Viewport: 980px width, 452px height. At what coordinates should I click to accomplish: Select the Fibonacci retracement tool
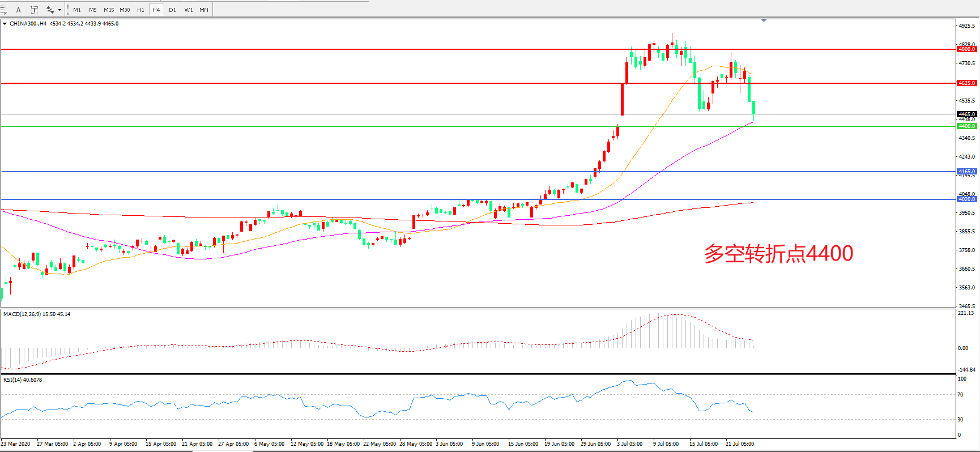point(3,10)
